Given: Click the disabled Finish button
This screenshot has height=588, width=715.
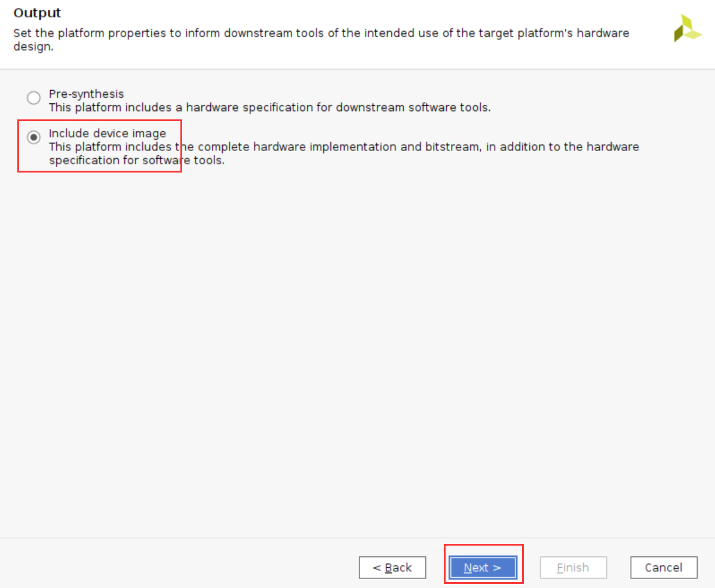Looking at the screenshot, I should pyautogui.click(x=573, y=568).
